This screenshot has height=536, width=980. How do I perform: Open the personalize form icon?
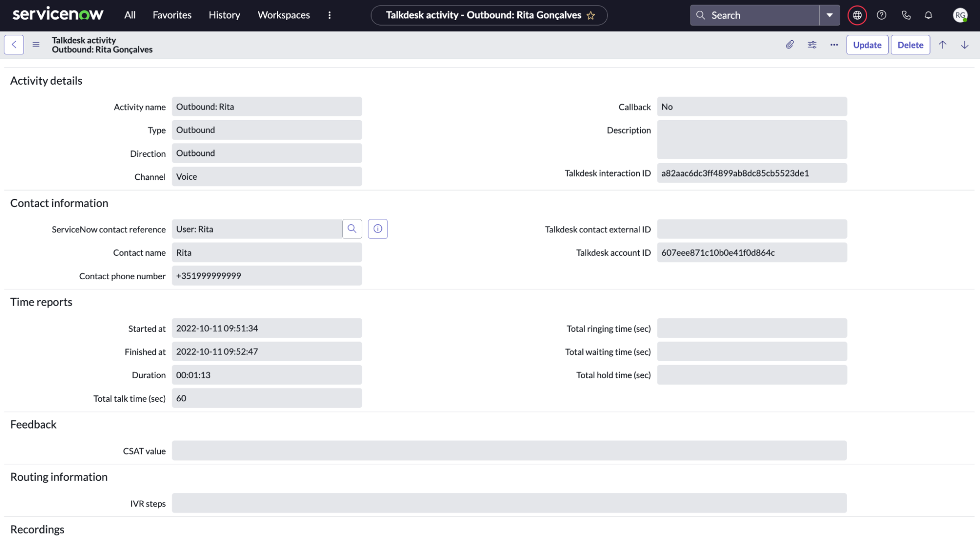pyautogui.click(x=812, y=45)
